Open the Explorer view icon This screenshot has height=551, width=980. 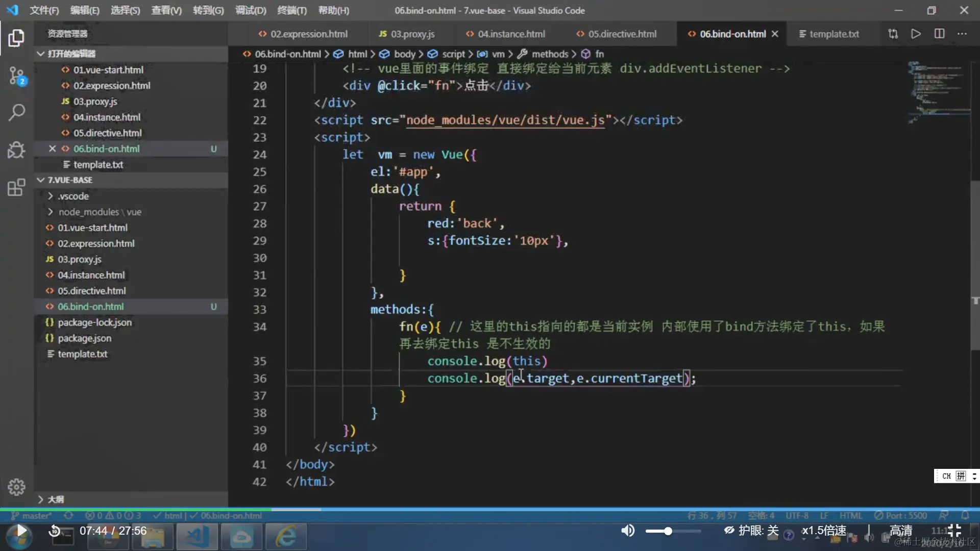point(16,38)
